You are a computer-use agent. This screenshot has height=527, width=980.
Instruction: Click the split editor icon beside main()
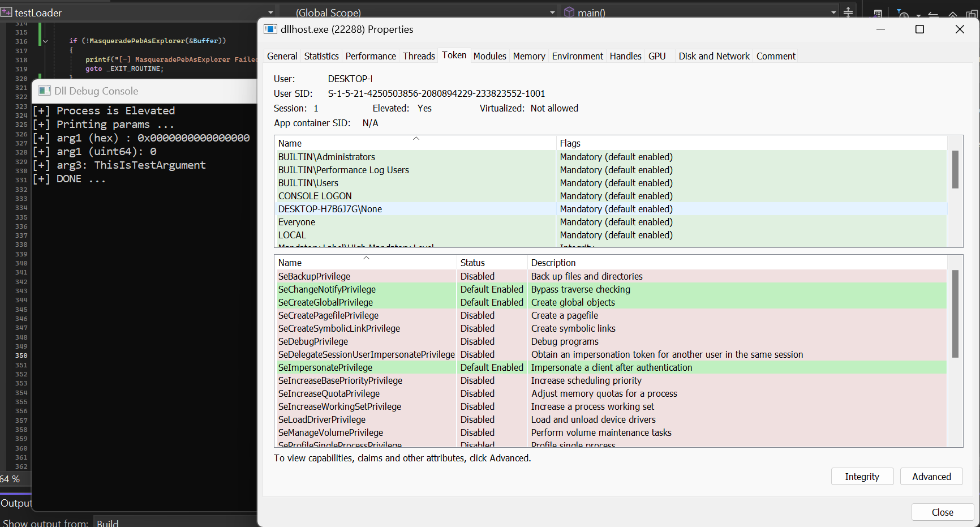[848, 12]
